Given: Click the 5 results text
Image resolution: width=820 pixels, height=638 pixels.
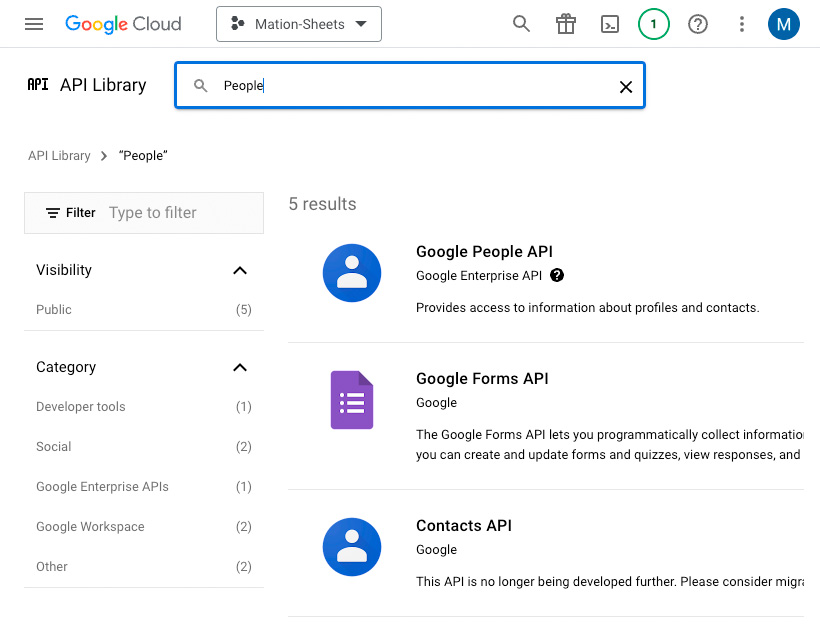Looking at the screenshot, I should [x=322, y=204].
